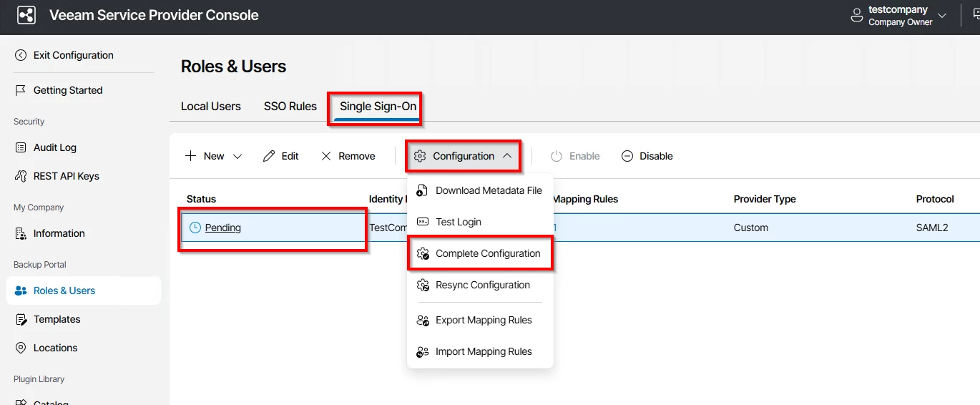980x405 pixels.
Task: Click the Export Mapping Rules icon
Action: (423, 320)
